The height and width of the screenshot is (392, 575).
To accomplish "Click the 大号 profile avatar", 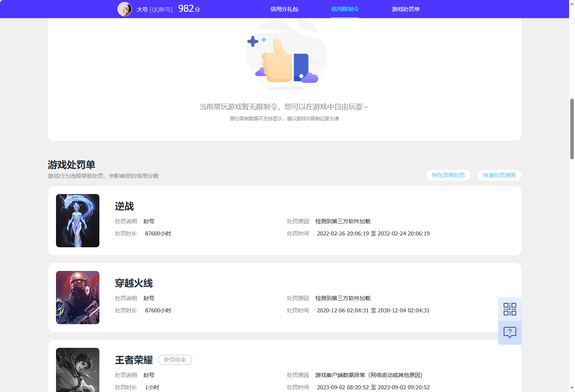I will click(x=125, y=9).
